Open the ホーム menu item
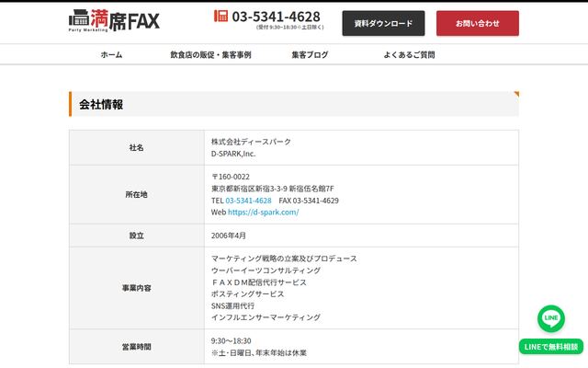This screenshot has height=368, width=588. [111, 55]
